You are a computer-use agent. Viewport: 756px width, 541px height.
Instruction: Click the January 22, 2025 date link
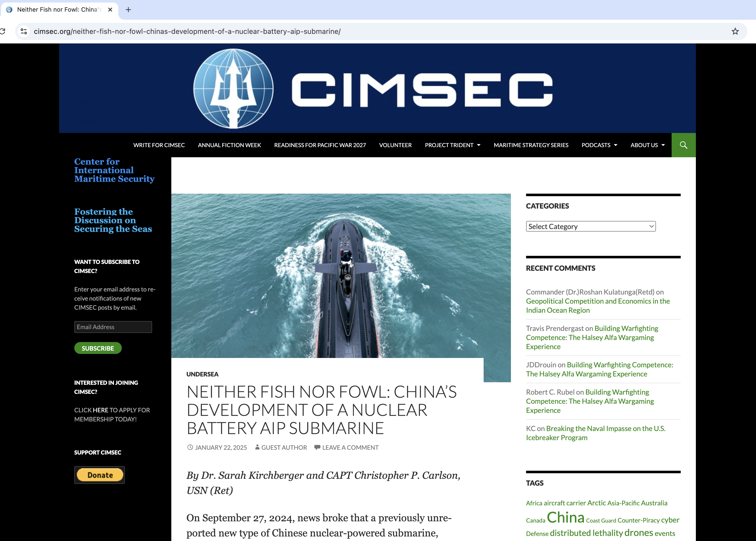coord(221,447)
